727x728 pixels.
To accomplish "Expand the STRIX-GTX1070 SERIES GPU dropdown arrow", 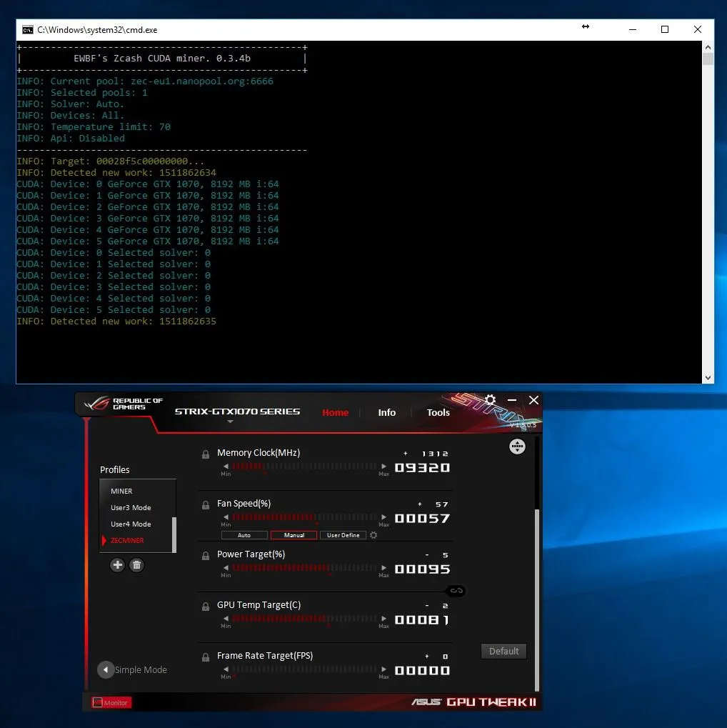I will (x=230, y=422).
